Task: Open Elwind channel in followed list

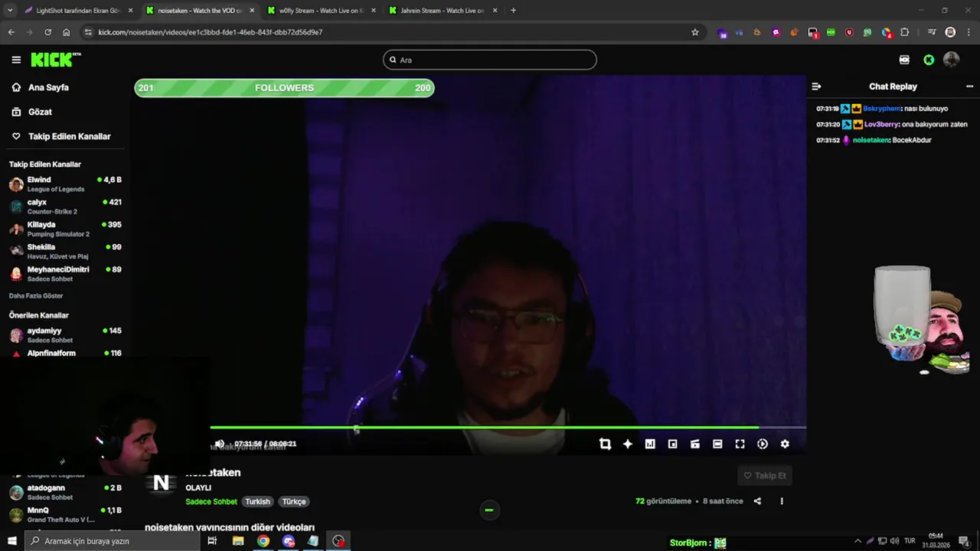Action: pyautogui.click(x=65, y=184)
